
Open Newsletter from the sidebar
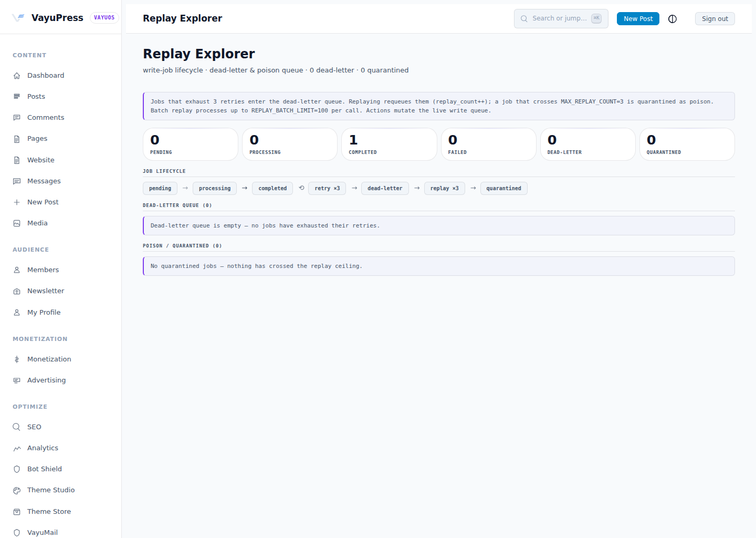pos(60,291)
